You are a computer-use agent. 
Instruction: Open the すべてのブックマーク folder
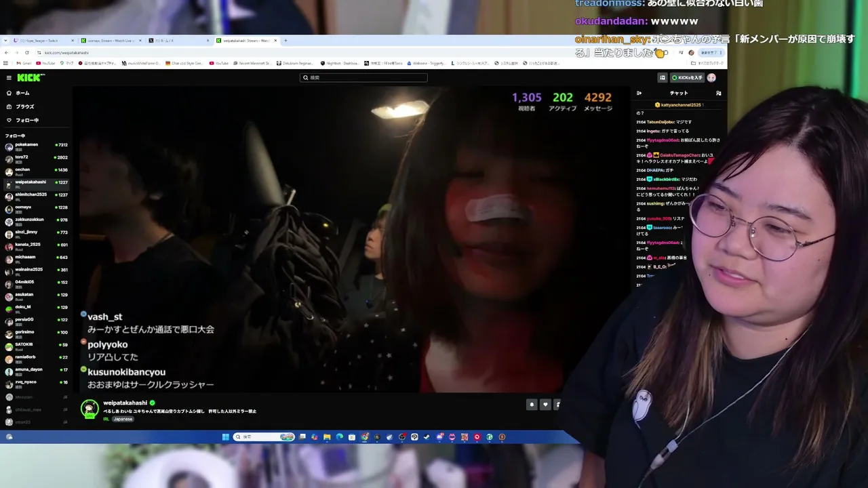[708, 63]
